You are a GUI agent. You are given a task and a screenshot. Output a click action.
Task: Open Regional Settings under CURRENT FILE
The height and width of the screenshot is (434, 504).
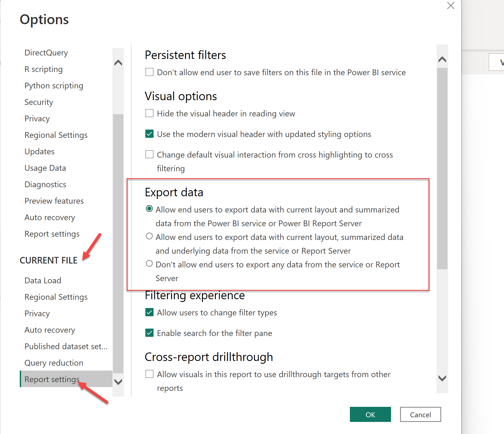[x=56, y=297]
